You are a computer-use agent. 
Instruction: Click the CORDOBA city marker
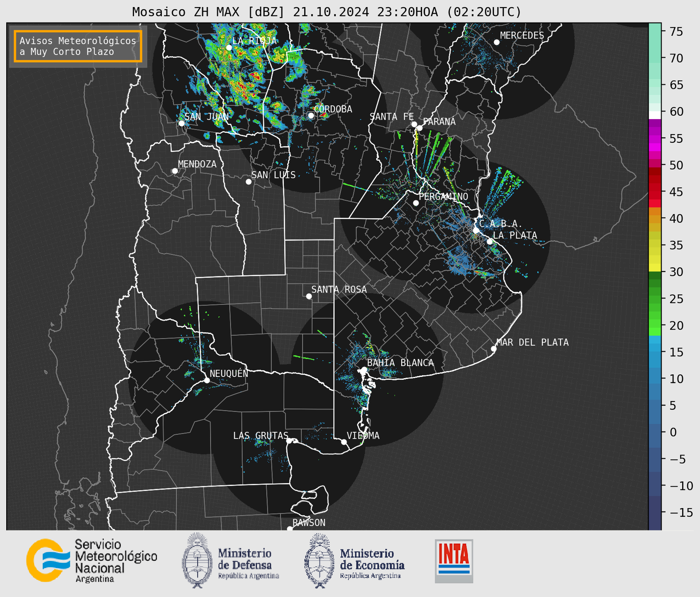tap(311, 115)
